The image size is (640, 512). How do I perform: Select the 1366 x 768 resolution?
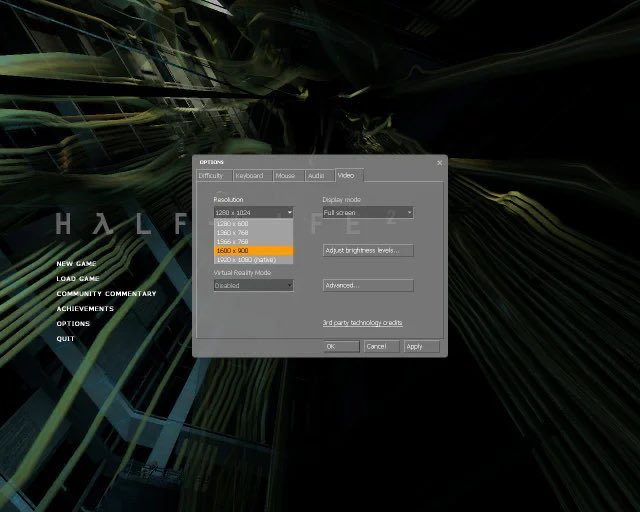click(253, 242)
